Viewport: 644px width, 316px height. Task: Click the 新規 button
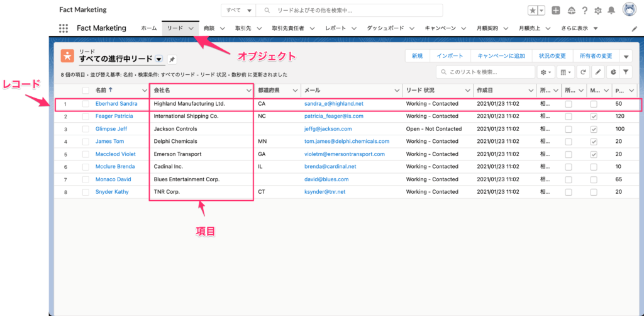click(417, 56)
